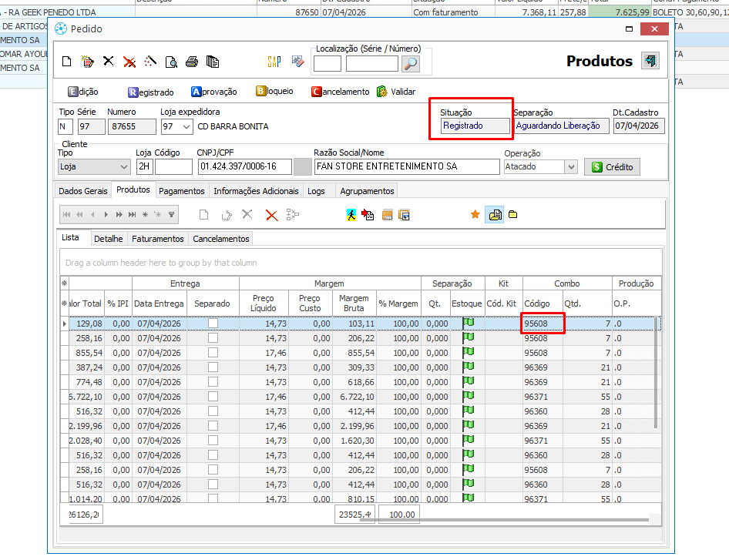
Task: Click the SAP icon in the toolbar
Action: pyautogui.click(x=274, y=62)
